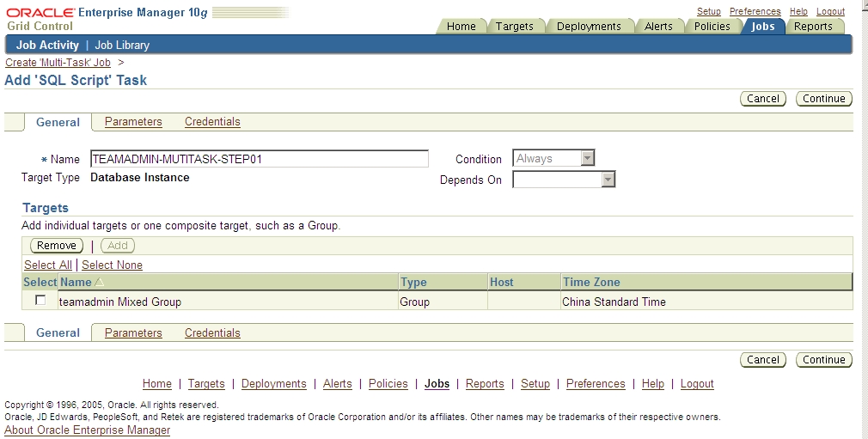This screenshot has height=439, width=868.
Task: Click into the Name input field
Action: pyautogui.click(x=259, y=159)
